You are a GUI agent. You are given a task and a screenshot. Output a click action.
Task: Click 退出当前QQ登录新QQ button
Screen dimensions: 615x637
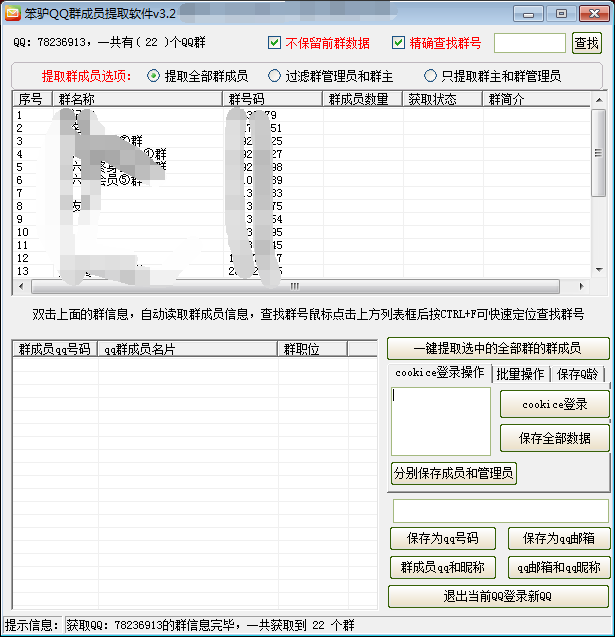pyautogui.click(x=498, y=596)
